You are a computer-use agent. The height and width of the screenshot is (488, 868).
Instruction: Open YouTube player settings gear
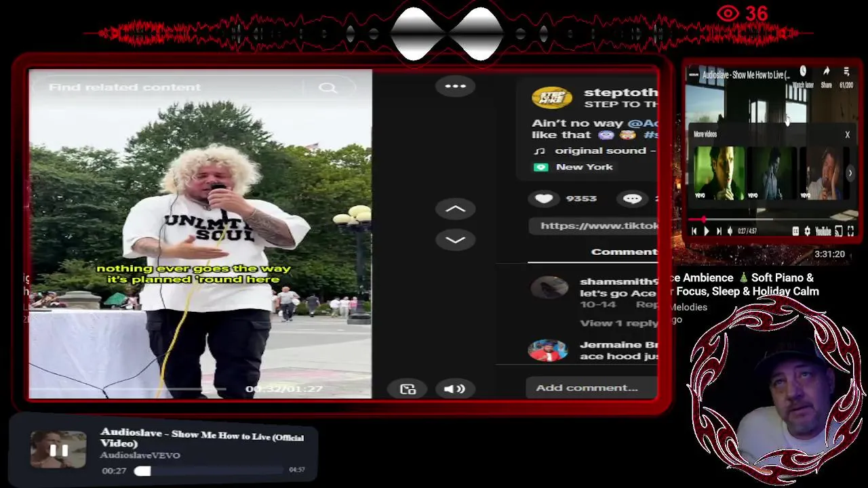807,231
